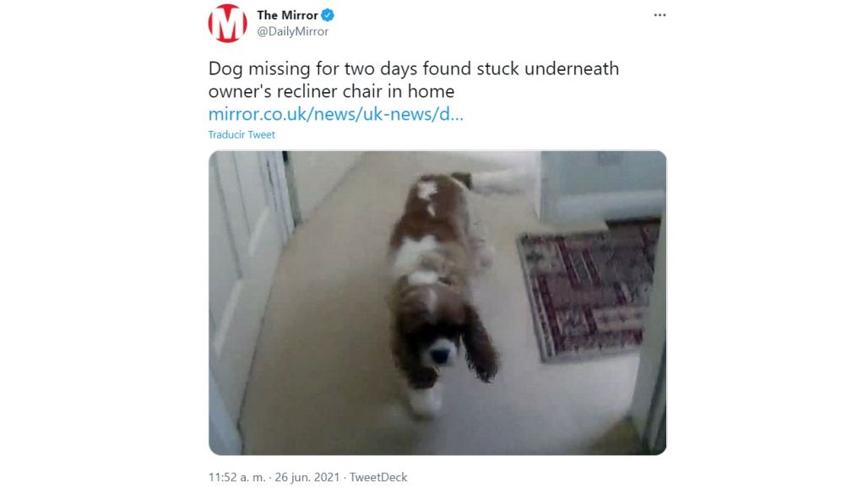Open the three-dot more options menu
This screenshot has width=868, height=488.
(x=659, y=15)
